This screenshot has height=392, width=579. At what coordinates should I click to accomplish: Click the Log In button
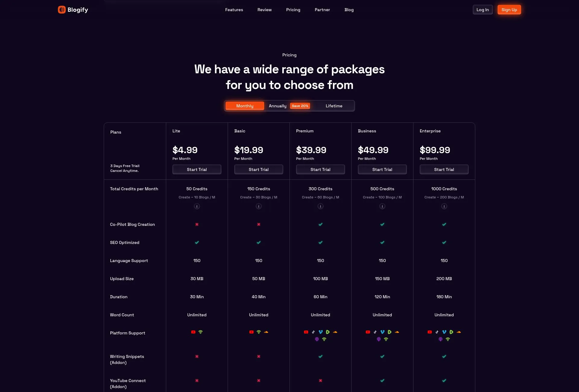[x=482, y=9]
